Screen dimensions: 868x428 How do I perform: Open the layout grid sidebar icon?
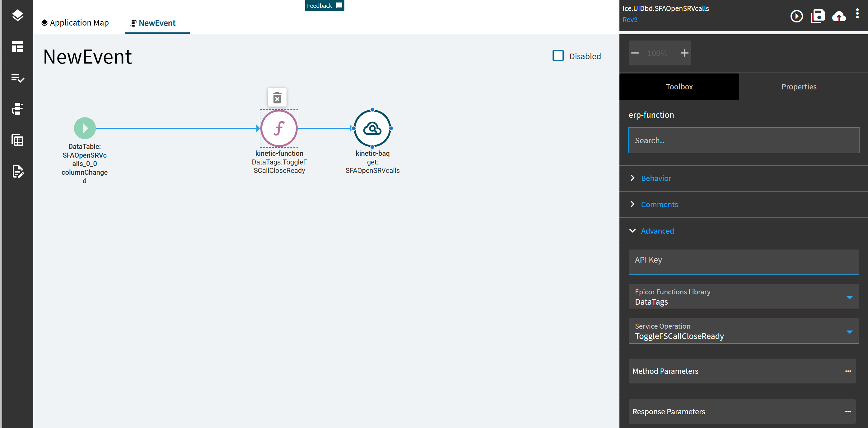(x=17, y=46)
